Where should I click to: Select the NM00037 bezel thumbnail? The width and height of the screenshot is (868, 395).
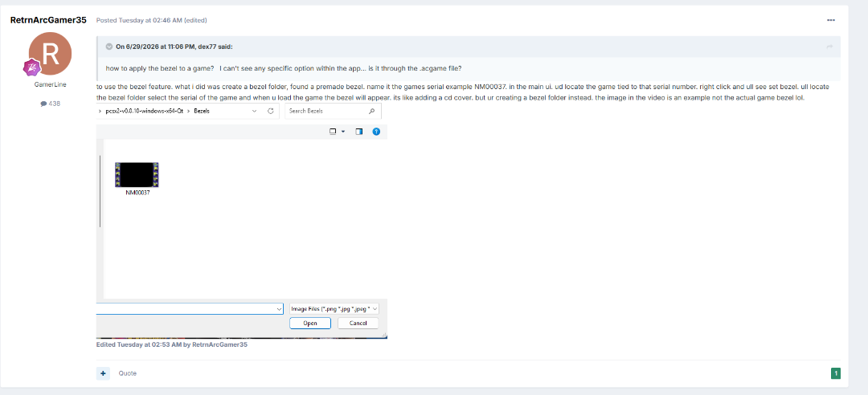coord(137,179)
